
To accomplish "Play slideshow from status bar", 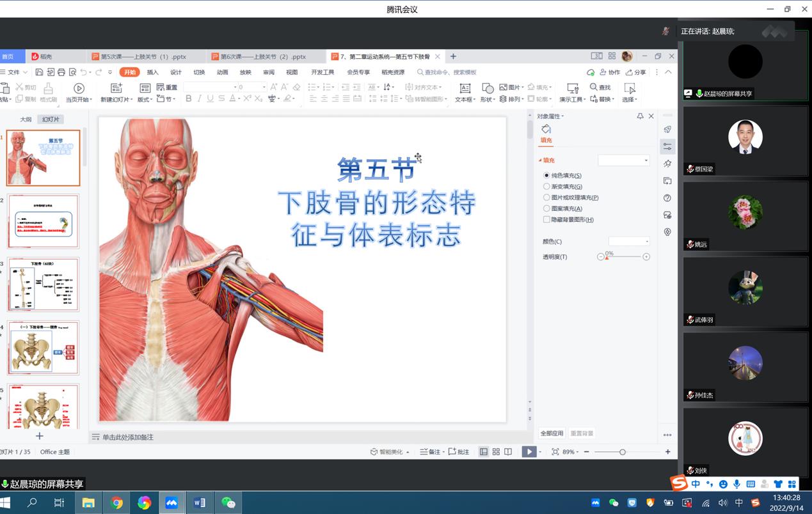I will (x=529, y=452).
